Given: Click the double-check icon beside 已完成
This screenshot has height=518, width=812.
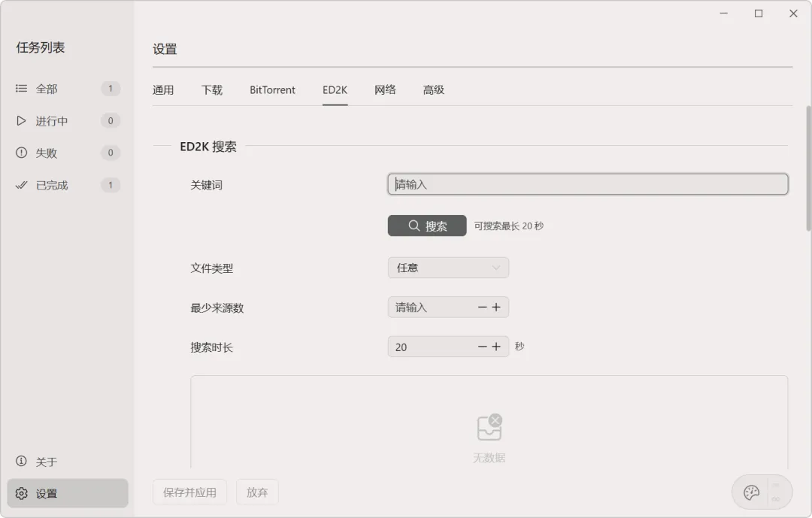Looking at the screenshot, I should 21,185.
